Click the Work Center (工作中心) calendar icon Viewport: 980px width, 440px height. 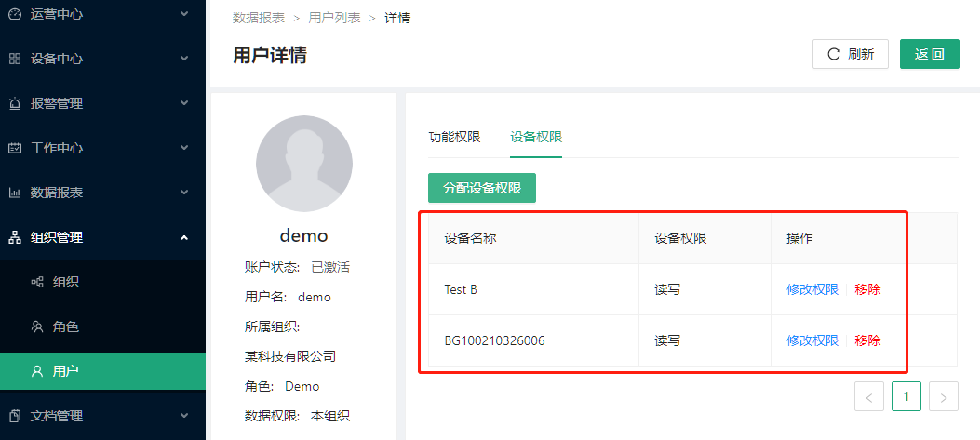coord(15,148)
